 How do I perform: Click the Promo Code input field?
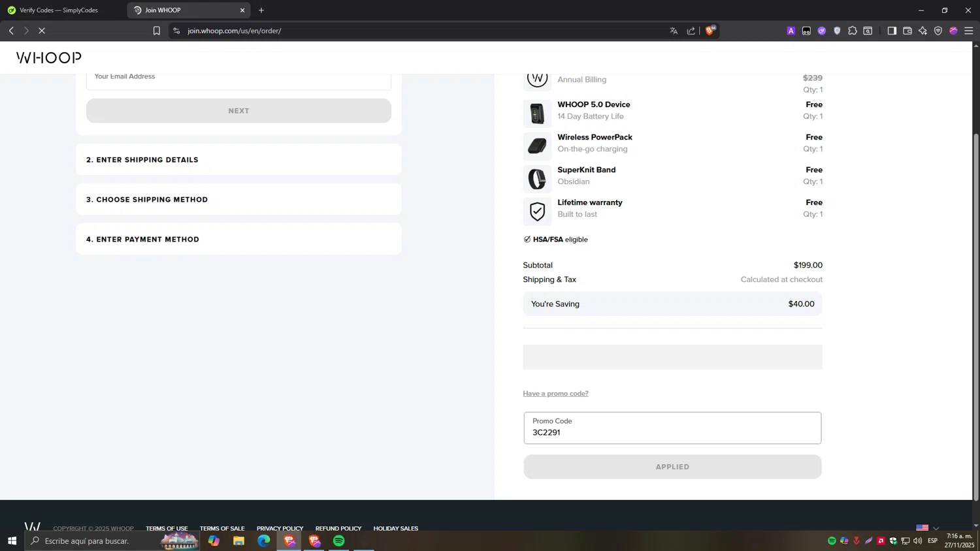672,428
